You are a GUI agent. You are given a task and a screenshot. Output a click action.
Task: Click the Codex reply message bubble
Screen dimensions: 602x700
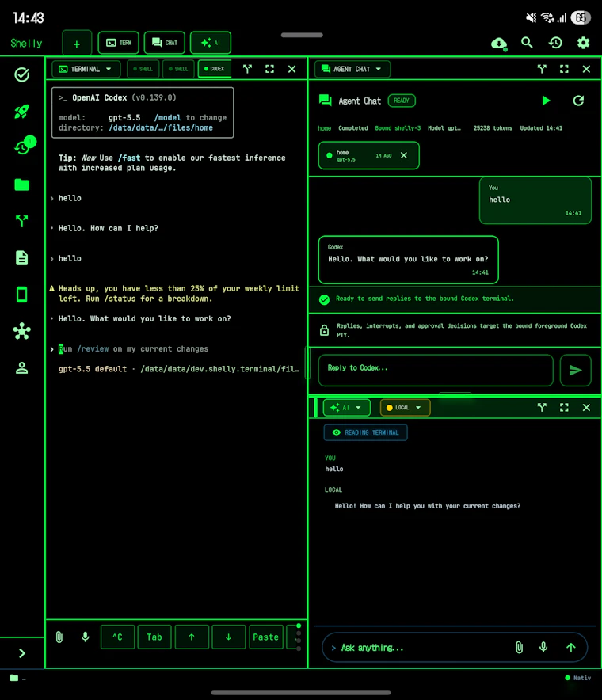(x=408, y=260)
